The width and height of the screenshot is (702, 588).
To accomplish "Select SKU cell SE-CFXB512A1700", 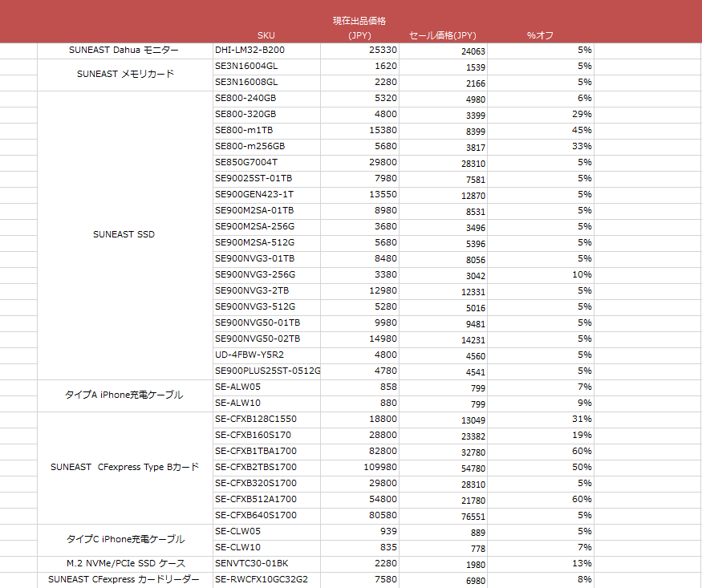I will click(x=267, y=500).
